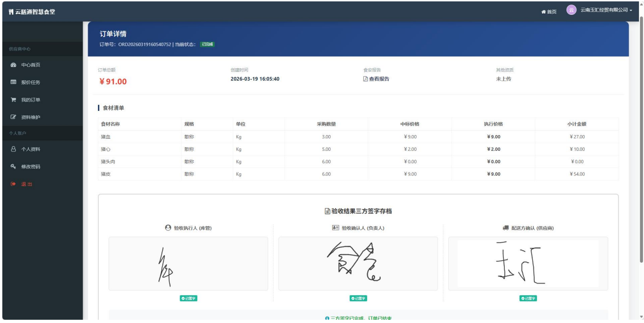The image size is (644, 323).
Task: Click the 负责人 signature image
Action: point(358,264)
